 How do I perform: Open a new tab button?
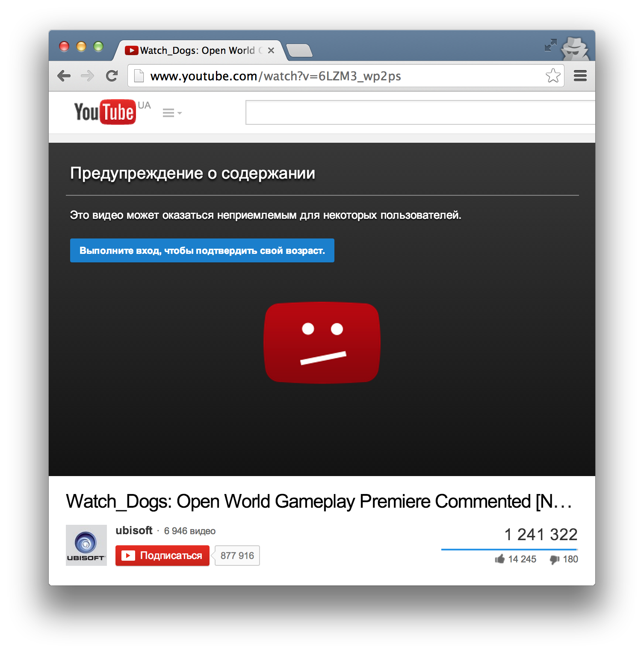(299, 51)
